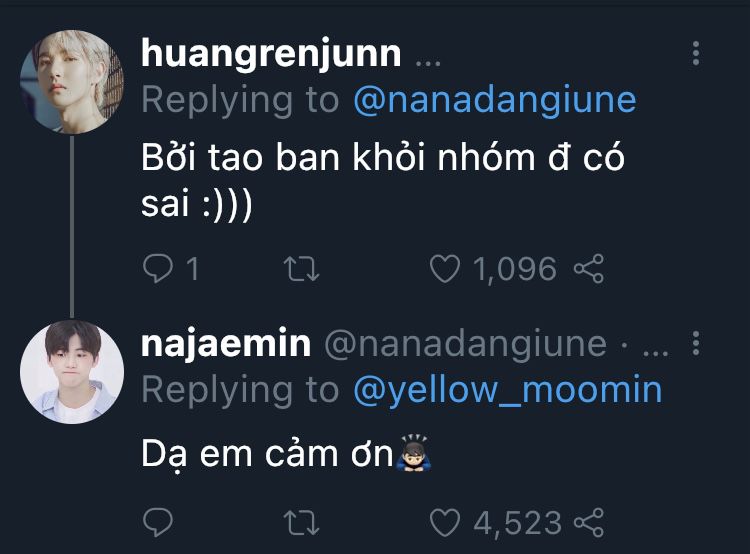The width and height of the screenshot is (750, 554).
Task: Open the gray @nanadangiune handle beside najaemin
Action: [x=465, y=344]
